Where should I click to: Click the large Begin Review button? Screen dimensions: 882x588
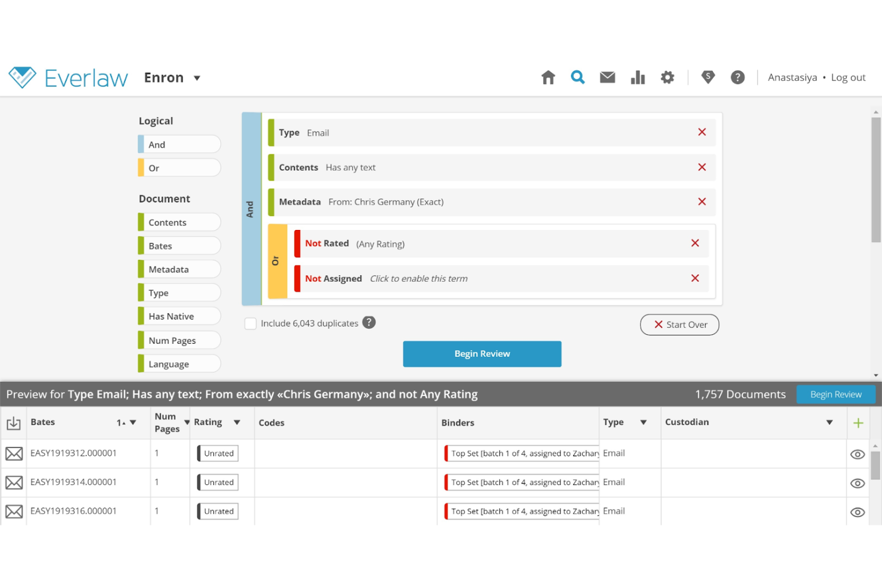[482, 354]
